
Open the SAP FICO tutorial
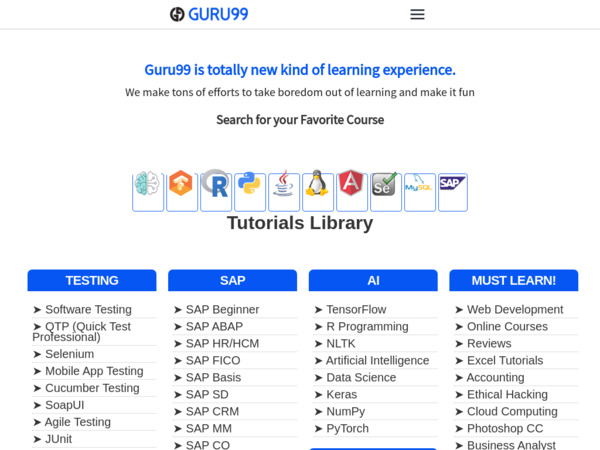[x=213, y=360]
